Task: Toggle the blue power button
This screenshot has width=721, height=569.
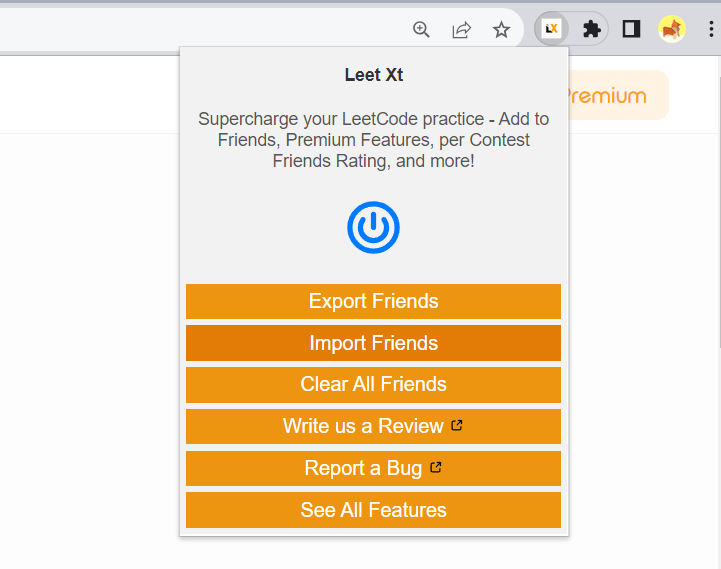Action: (x=373, y=227)
